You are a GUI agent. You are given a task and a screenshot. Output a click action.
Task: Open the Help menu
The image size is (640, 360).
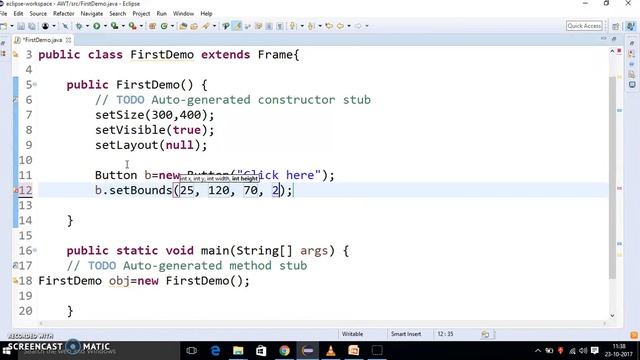coord(206,13)
